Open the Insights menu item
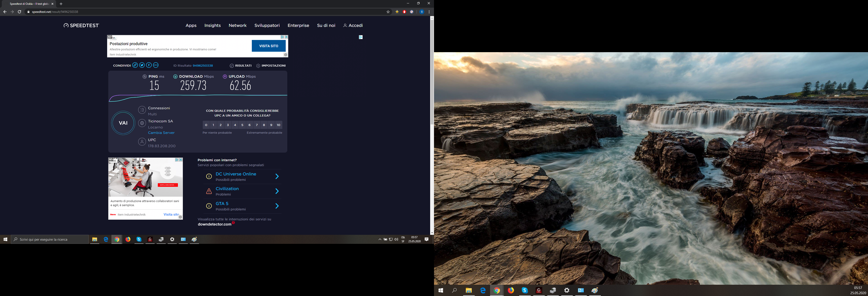 [x=212, y=26]
